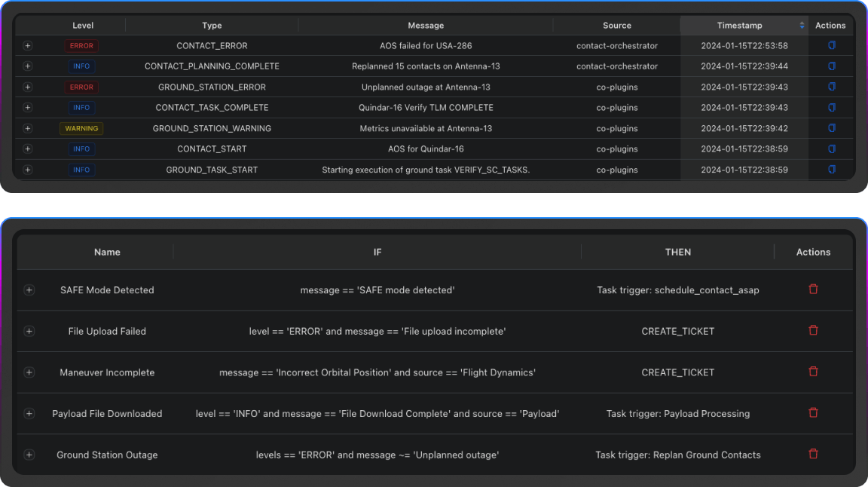Click the rules Name column header
868x487 pixels.
(107, 252)
